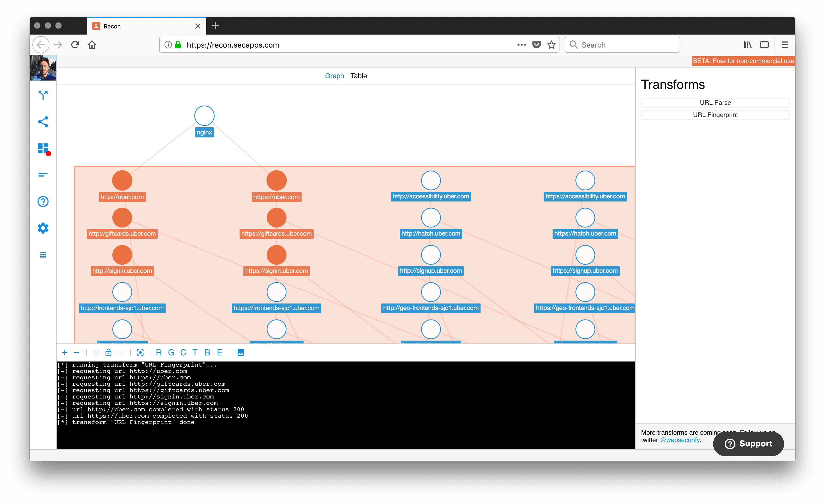Open the help question mark icon in the sidebar
Viewport: 825px width, 504px height.
click(x=43, y=201)
